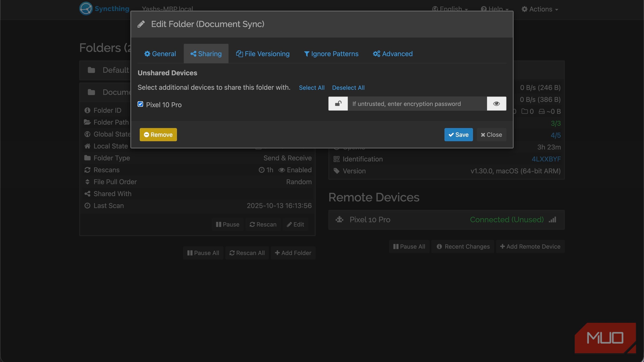Screen dimensions: 644x362
Task: Open the English language dropdown
Action: point(450,9)
